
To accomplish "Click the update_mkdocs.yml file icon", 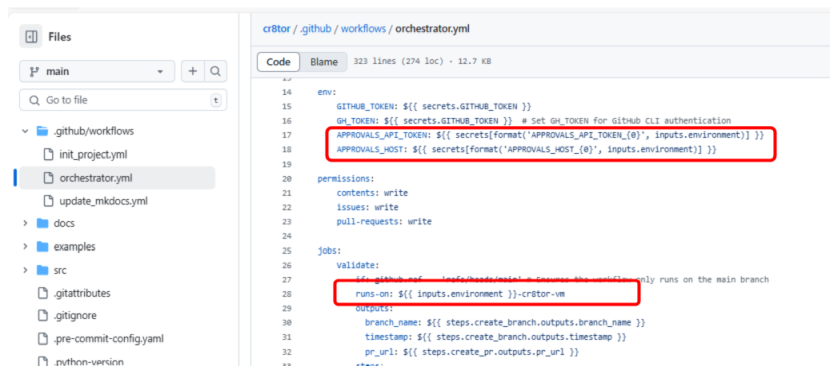I will coord(49,201).
